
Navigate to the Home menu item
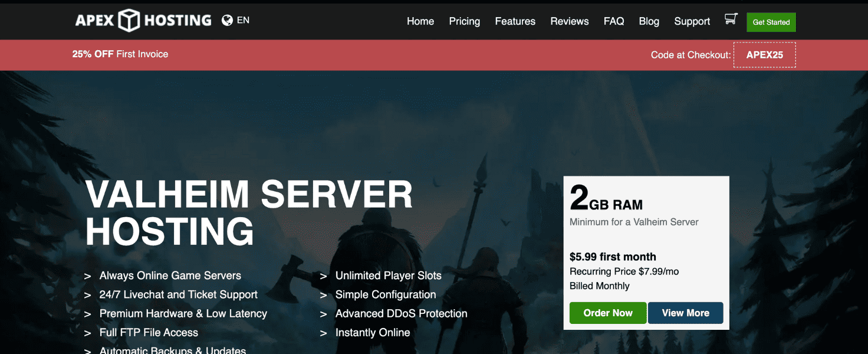point(420,21)
